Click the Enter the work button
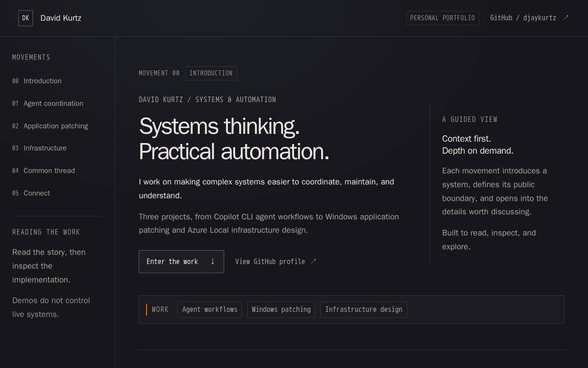 coord(181,262)
